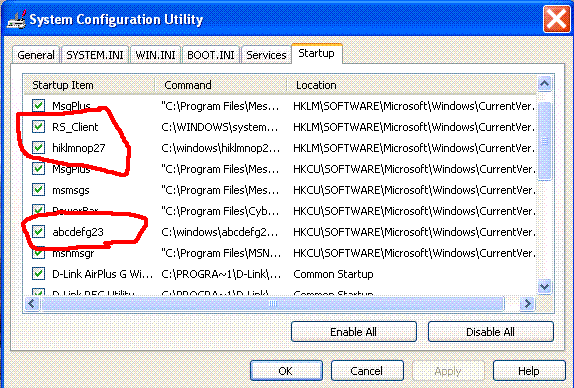This screenshot has height=388, width=574.
Task: Click the HKCU location cell for abcdefg23
Action: coord(414,232)
